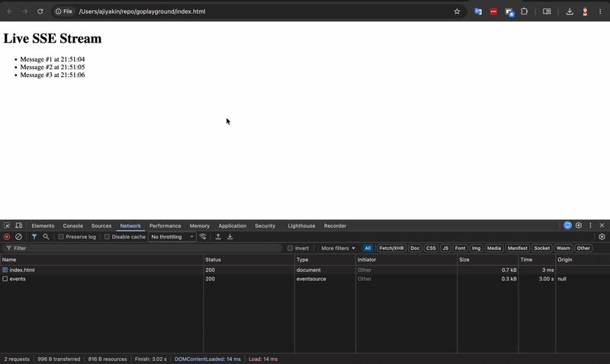Open the No throttling dropdown
Image resolution: width=610 pixels, height=364 pixels.
click(172, 237)
